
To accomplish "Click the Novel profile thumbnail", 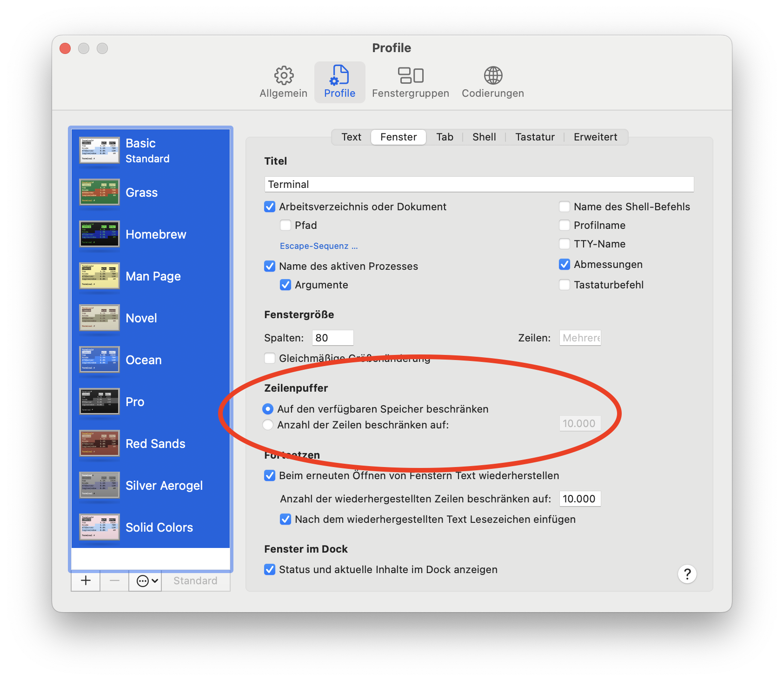I will pos(100,318).
